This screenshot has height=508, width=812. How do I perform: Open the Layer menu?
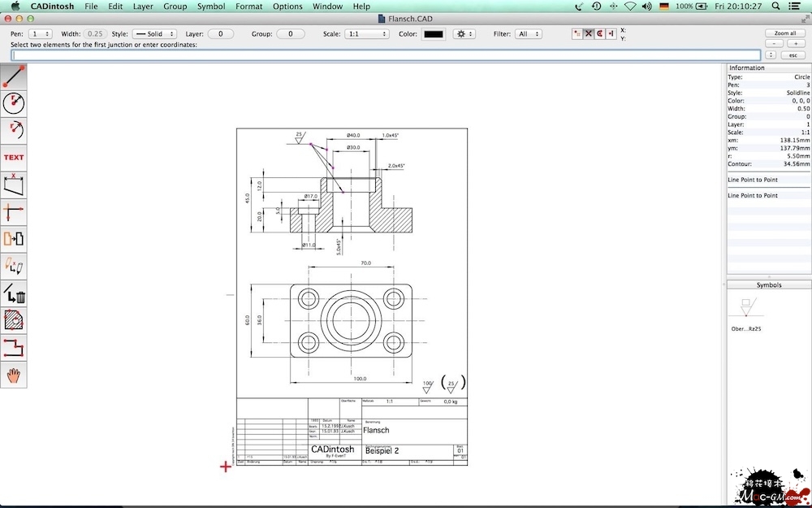[x=143, y=7]
